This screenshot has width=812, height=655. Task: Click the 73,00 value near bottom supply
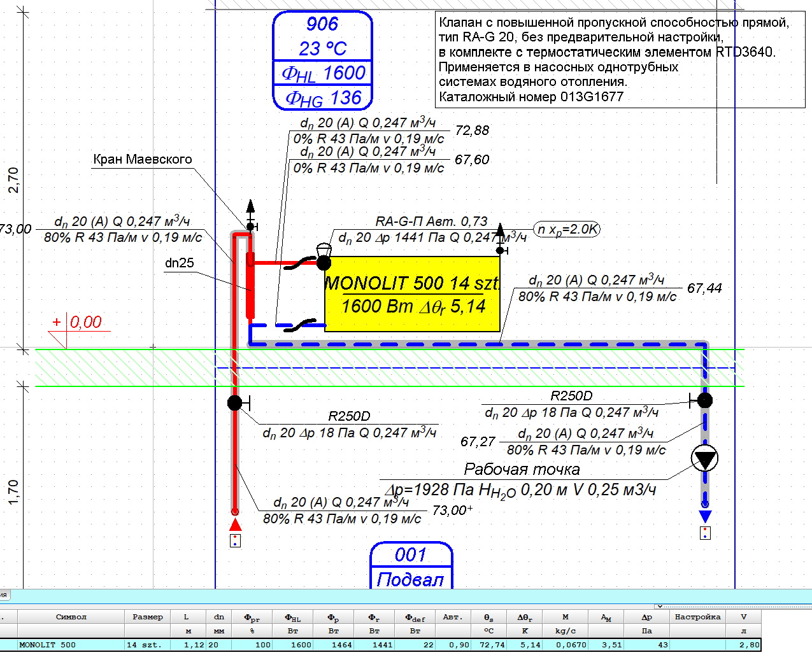point(452,511)
